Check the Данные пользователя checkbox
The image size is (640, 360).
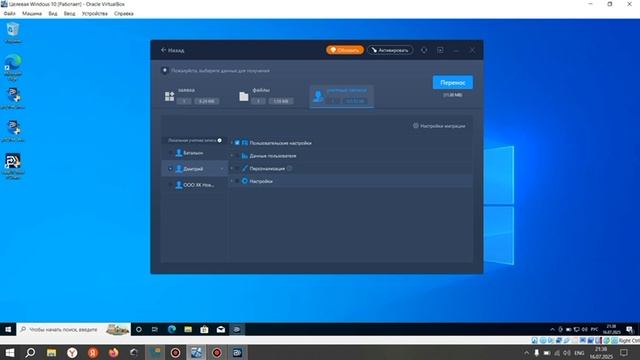point(237,156)
